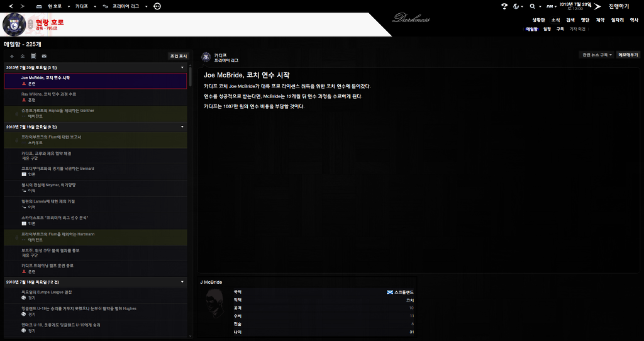Go back with the left arrow
The image size is (644, 341).
pyautogui.click(x=11, y=6)
